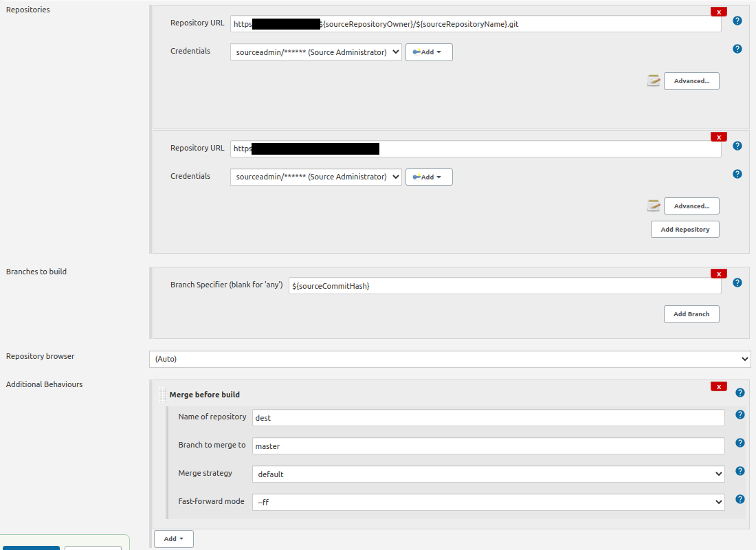Click notepad icon beside second Advanced button
This screenshot has width=756, height=550.
tap(654, 206)
